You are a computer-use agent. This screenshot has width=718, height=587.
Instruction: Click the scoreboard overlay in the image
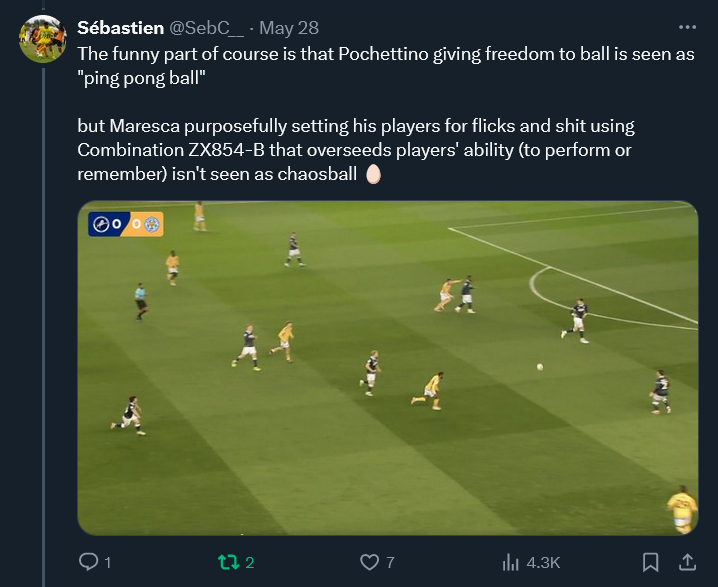(x=125, y=224)
